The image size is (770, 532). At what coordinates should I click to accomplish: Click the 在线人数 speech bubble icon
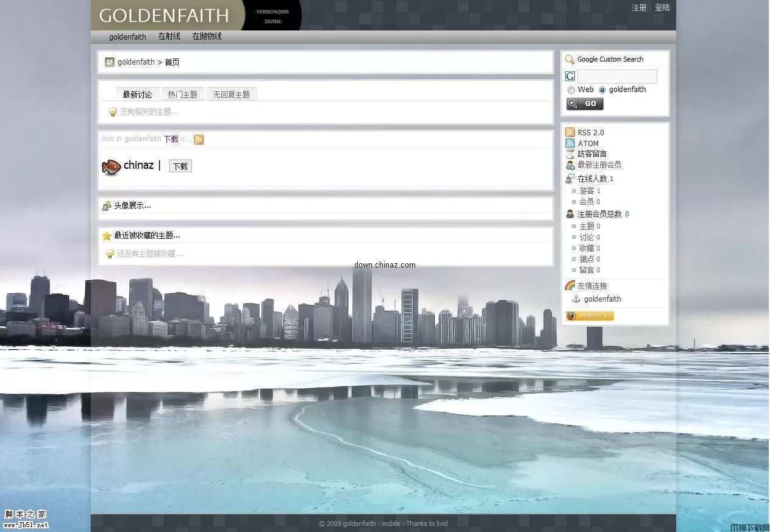click(x=569, y=178)
